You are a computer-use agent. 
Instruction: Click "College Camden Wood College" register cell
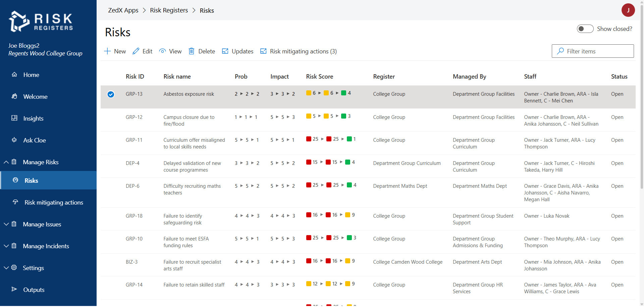[408, 262]
